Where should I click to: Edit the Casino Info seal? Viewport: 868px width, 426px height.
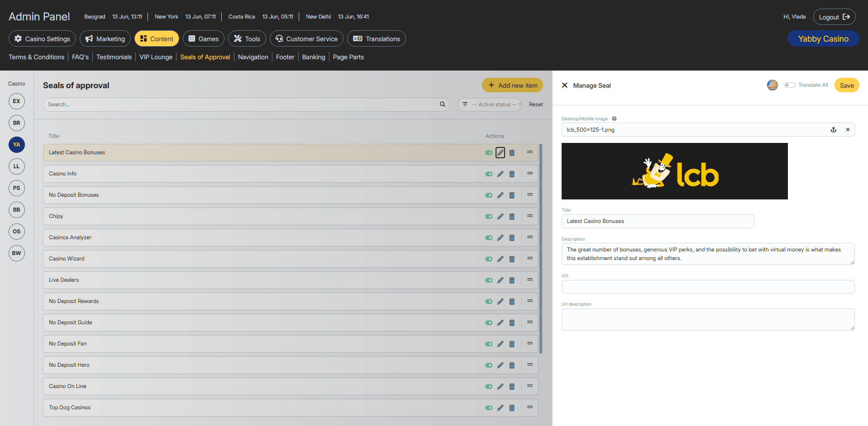(500, 174)
